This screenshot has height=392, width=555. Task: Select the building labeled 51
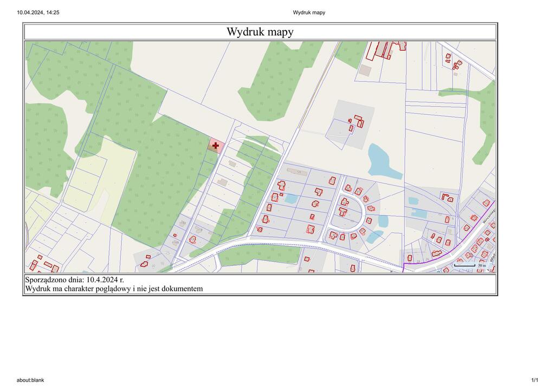297,172
